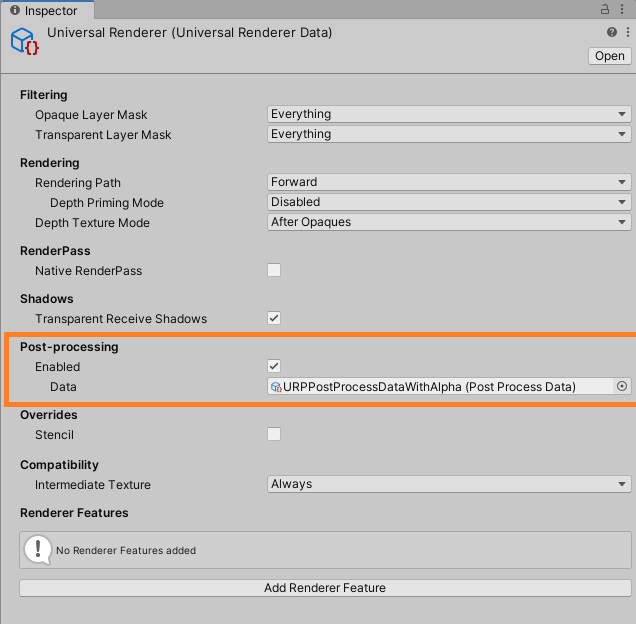Click the Filtering section heading
The image size is (636, 624).
[44, 95]
